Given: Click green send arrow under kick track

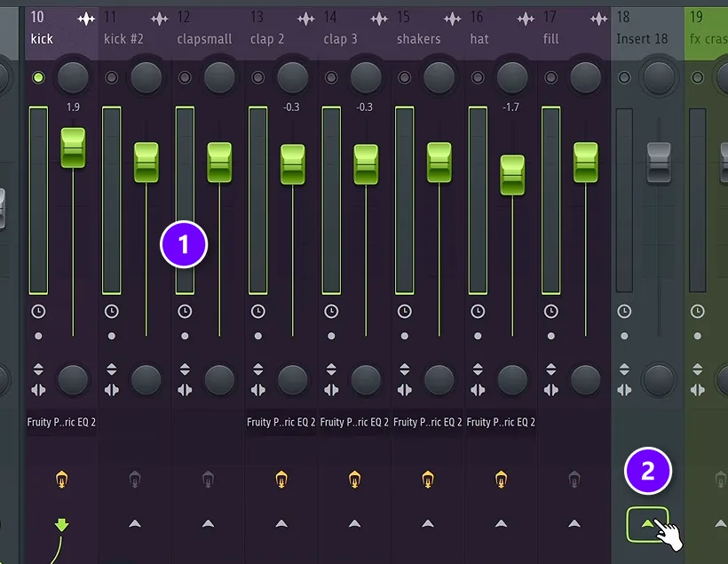Looking at the screenshot, I should click(62, 525).
